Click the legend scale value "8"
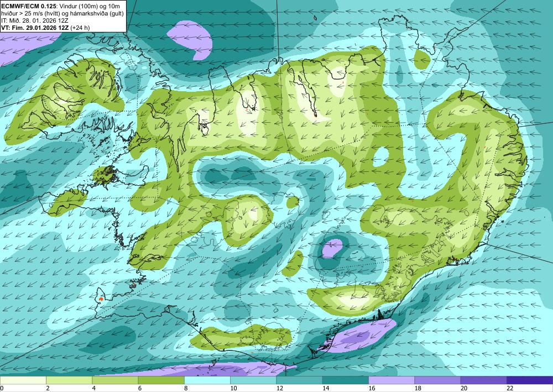 point(186,388)
